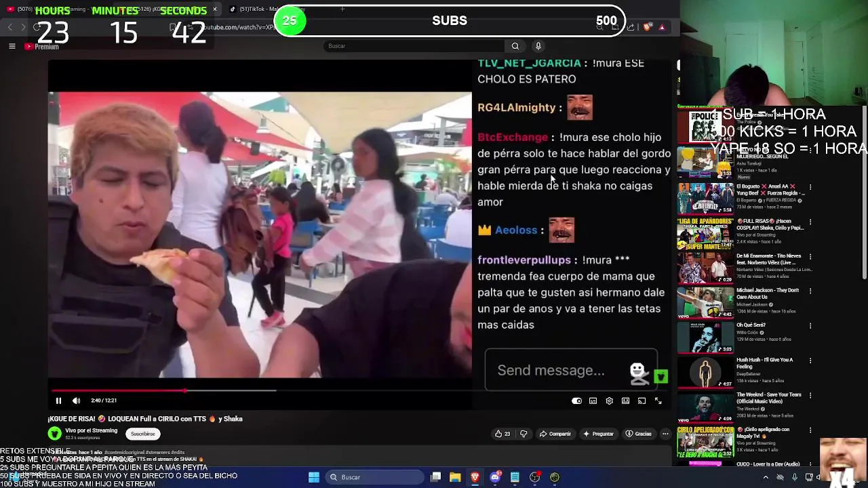Image resolution: width=868 pixels, height=488 pixels.
Task: Open the Brave browser taskbar icon
Action: click(x=475, y=477)
